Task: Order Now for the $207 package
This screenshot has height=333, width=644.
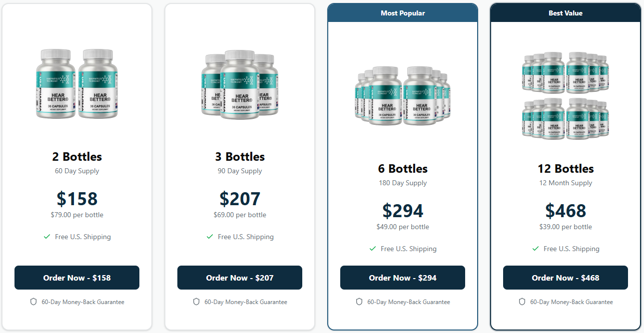Action: point(240,278)
